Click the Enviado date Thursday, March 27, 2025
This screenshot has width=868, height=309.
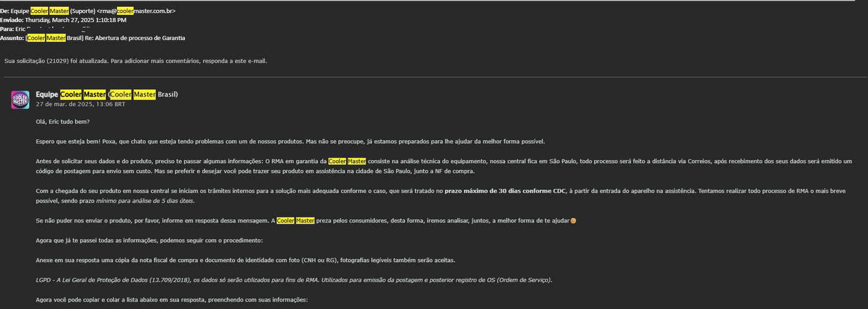[x=75, y=20]
